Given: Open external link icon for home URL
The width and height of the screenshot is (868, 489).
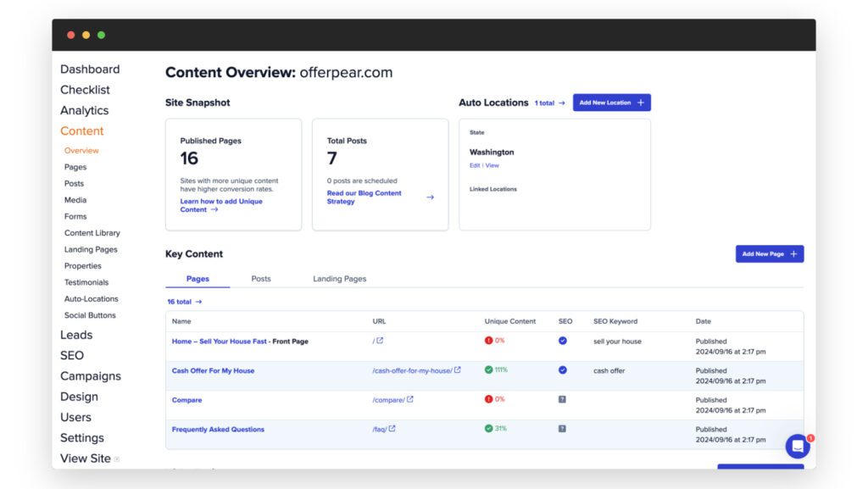Looking at the screenshot, I should click(380, 341).
